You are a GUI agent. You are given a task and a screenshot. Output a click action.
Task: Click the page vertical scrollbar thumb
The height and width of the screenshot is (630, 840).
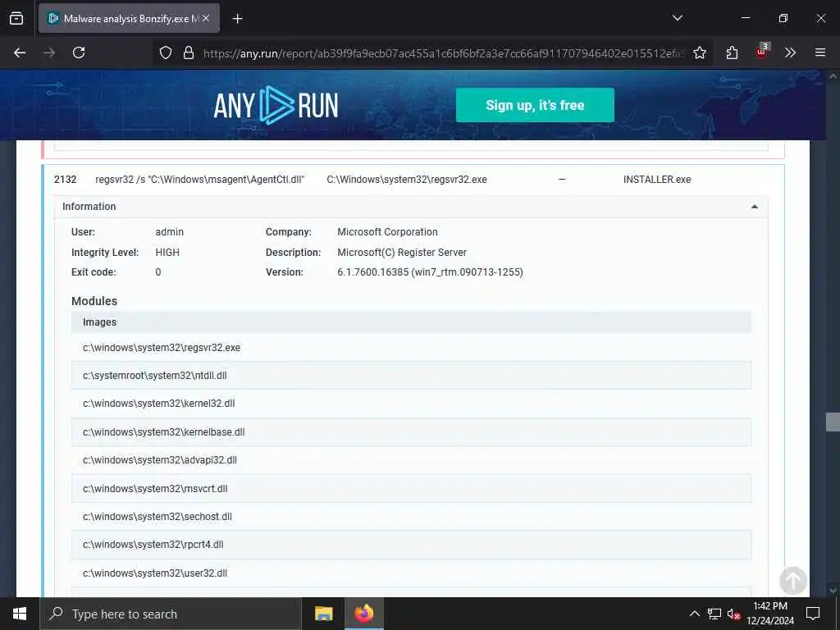tap(833, 422)
